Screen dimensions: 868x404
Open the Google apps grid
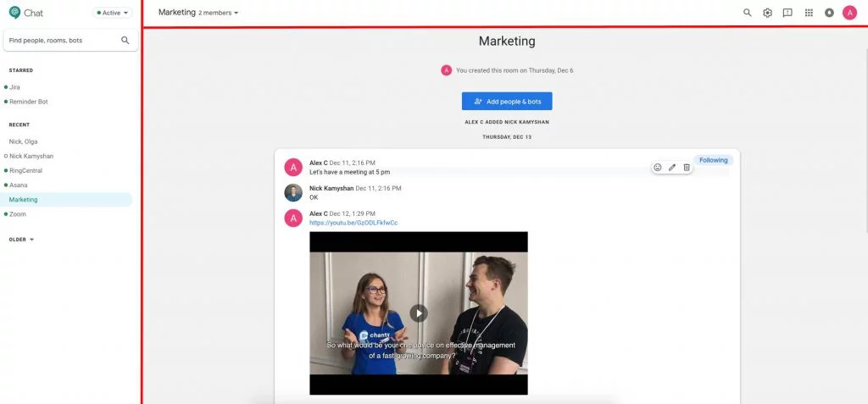tap(809, 13)
